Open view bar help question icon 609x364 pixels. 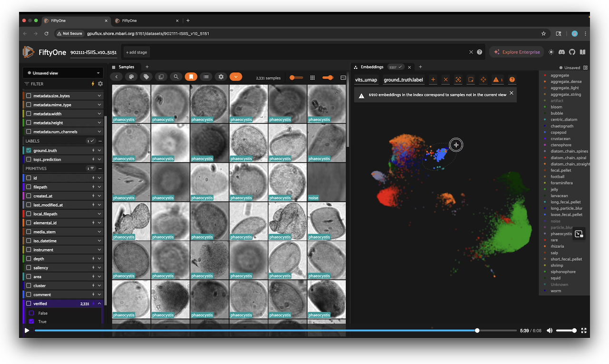click(480, 52)
